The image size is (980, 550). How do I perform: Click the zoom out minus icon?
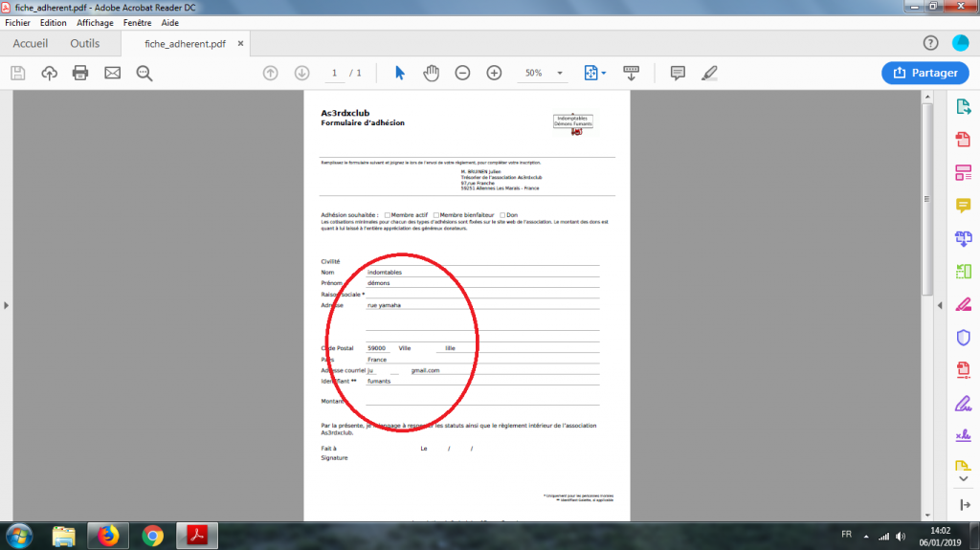pos(462,73)
